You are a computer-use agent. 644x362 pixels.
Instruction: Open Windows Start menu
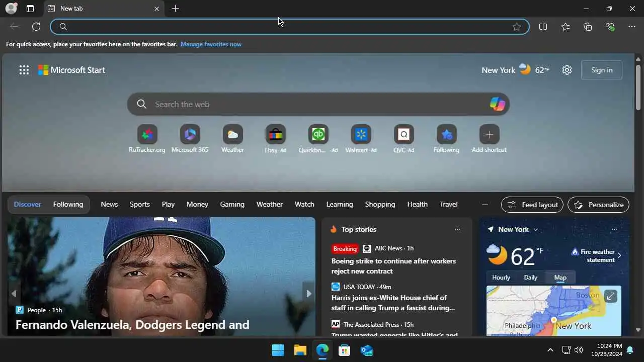[278, 350]
